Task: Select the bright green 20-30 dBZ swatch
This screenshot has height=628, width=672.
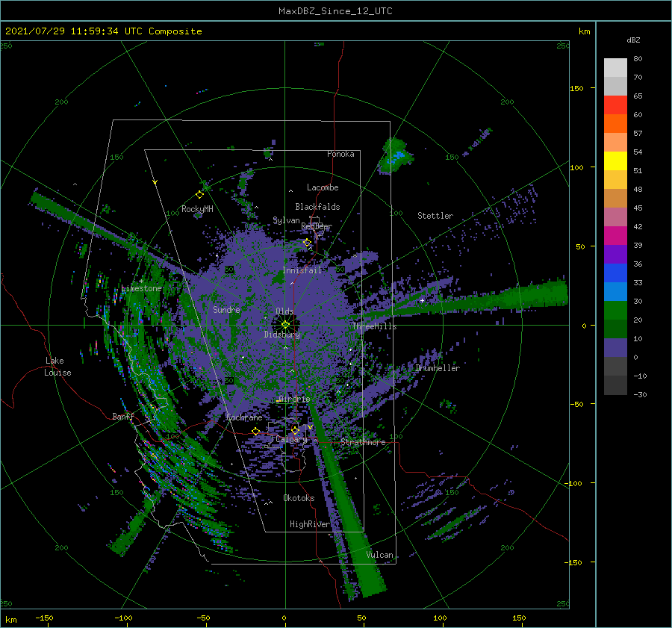Action: (x=615, y=311)
